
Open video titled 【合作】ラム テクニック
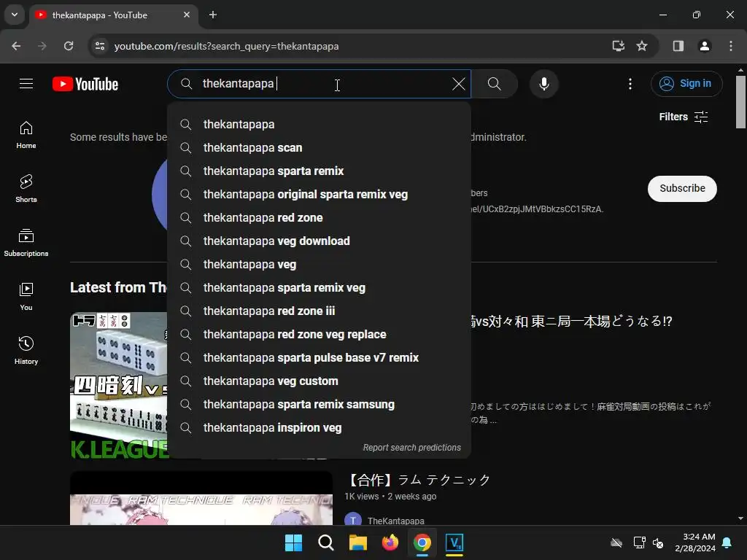tap(418, 480)
